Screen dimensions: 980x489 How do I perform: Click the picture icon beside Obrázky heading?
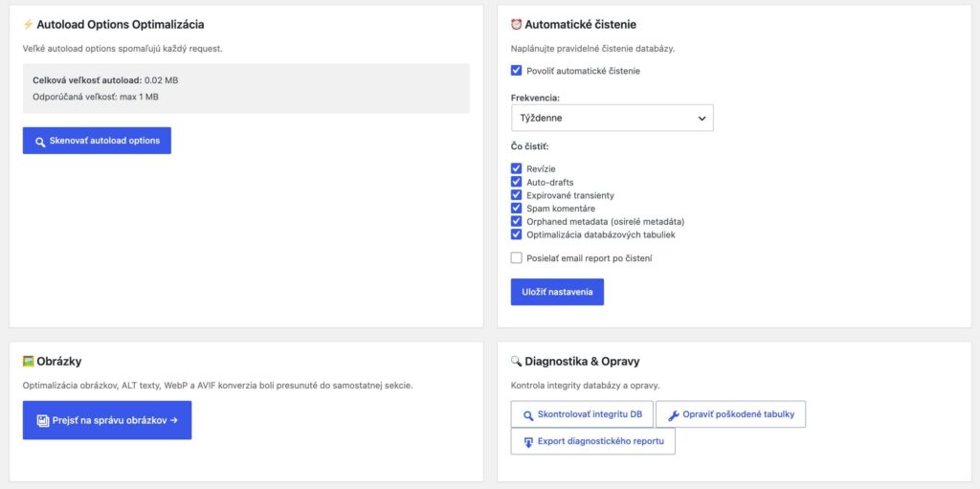click(x=28, y=361)
